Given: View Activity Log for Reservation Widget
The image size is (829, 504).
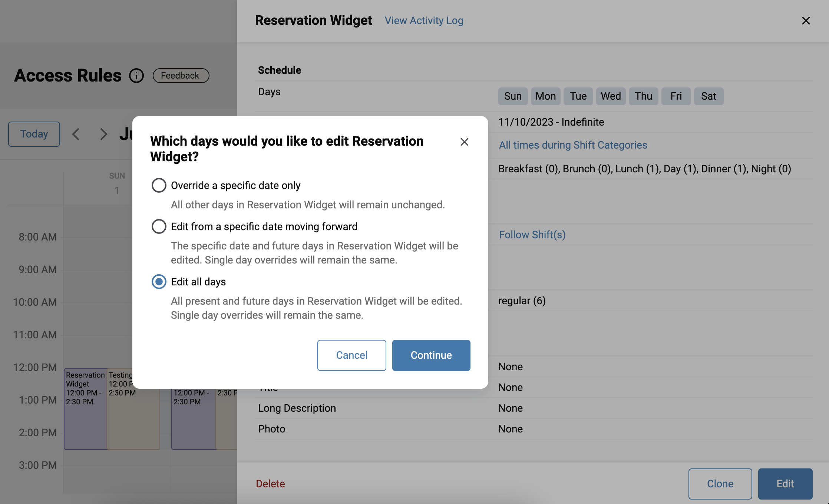Looking at the screenshot, I should tap(424, 20).
